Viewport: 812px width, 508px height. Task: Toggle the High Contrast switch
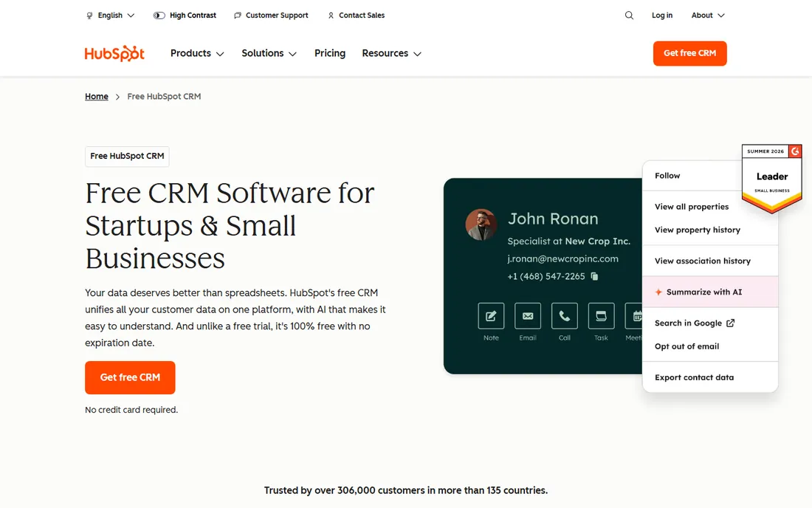159,16
